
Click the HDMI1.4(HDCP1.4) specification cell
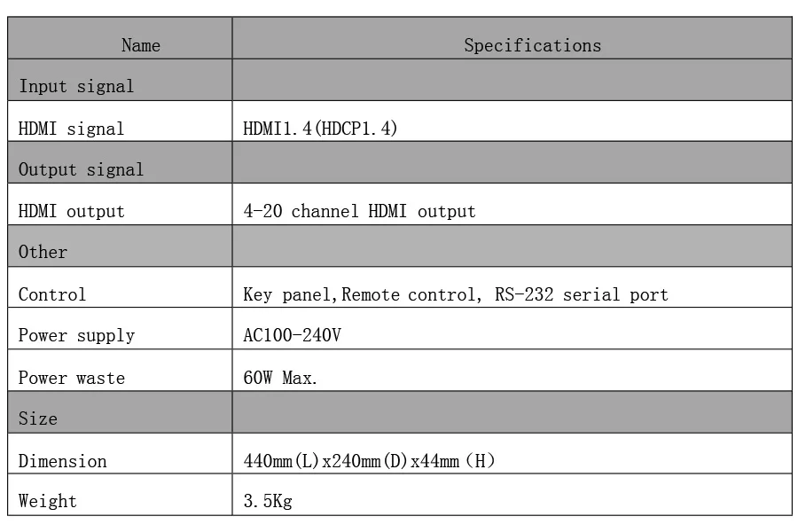(512, 121)
